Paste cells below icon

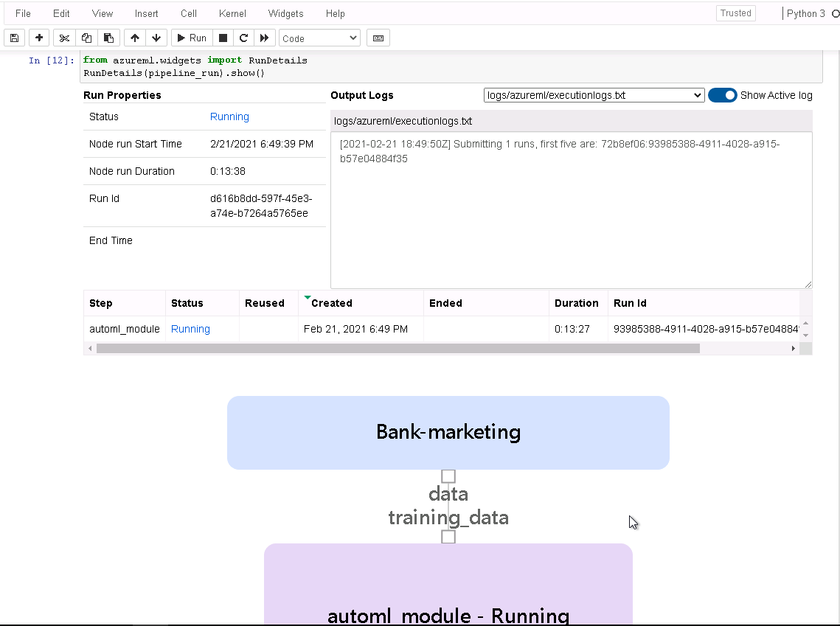[x=108, y=38]
